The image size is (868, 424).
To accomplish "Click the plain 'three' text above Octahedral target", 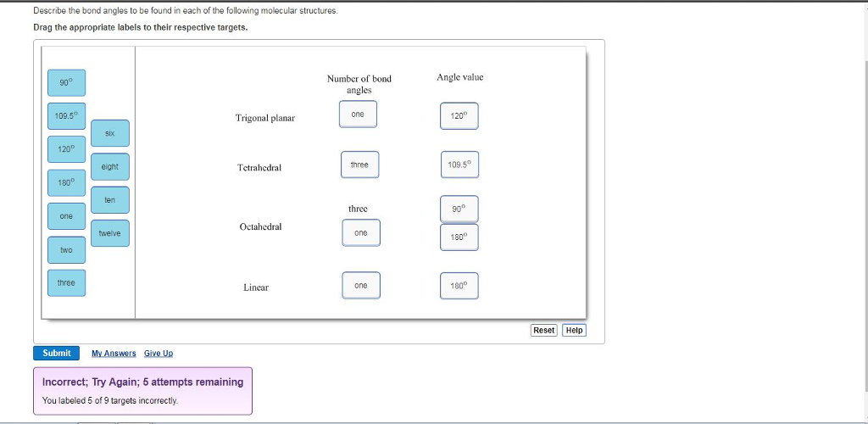I will (358, 209).
